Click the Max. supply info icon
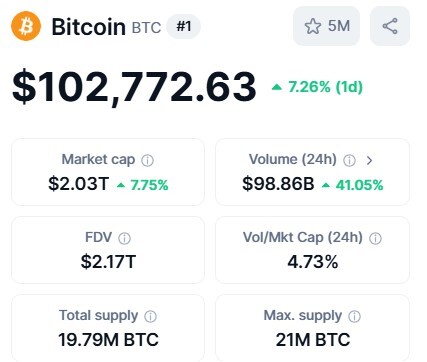 point(354,316)
